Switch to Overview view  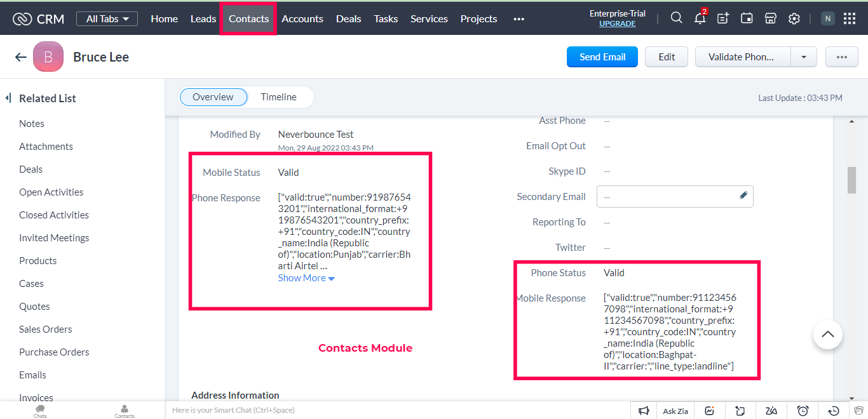pyautogui.click(x=213, y=97)
